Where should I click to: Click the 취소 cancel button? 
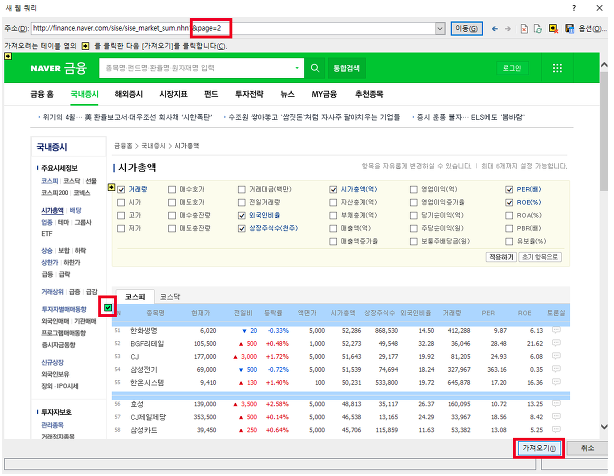(x=587, y=448)
